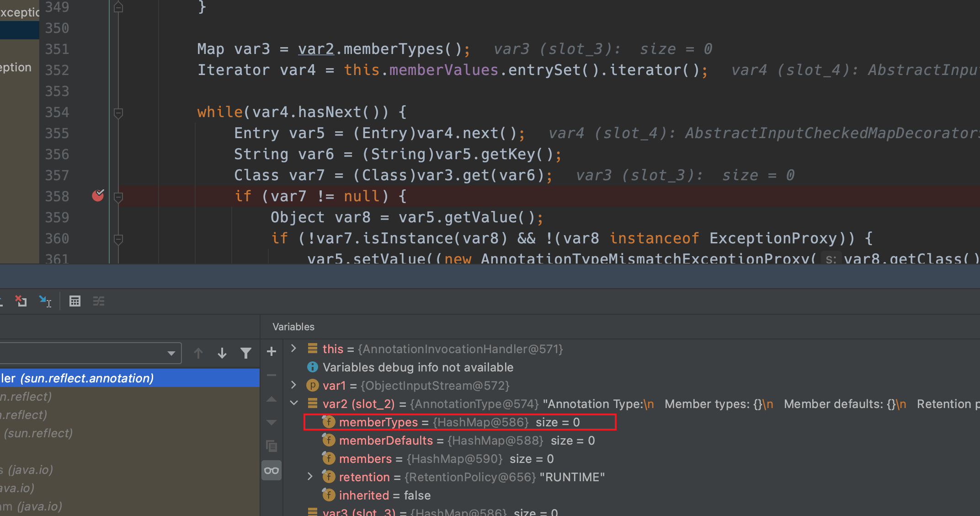This screenshot has height=516, width=980.
Task: Go to the next frame with the down arrow
Action: click(222, 353)
